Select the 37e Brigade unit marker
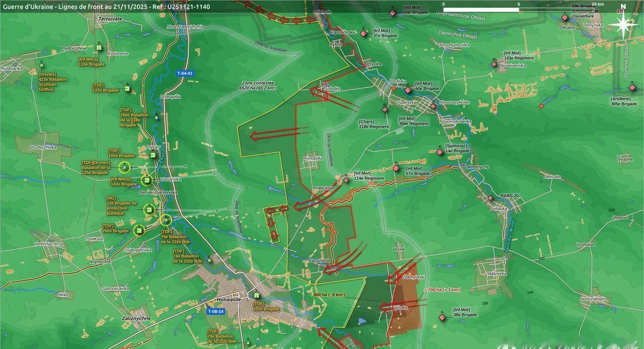 [363, 34]
